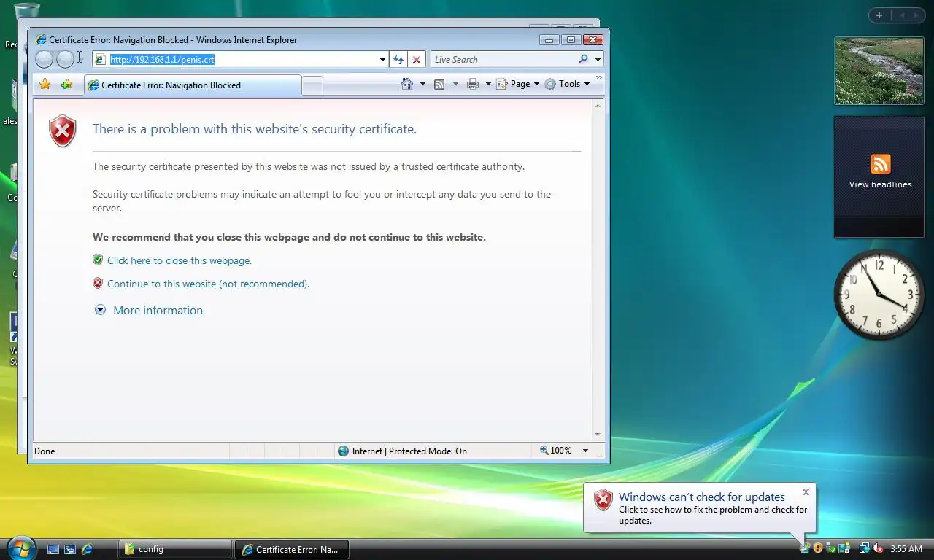The height and width of the screenshot is (560, 934).
Task: Click the green shield icon beside close webpage
Action: 98,260
